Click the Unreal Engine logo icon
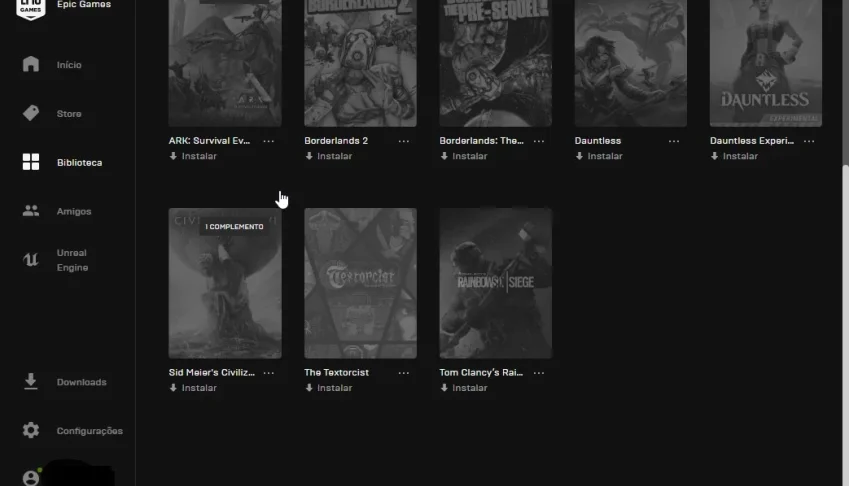Screen dimensions: 849x486 pos(31,260)
